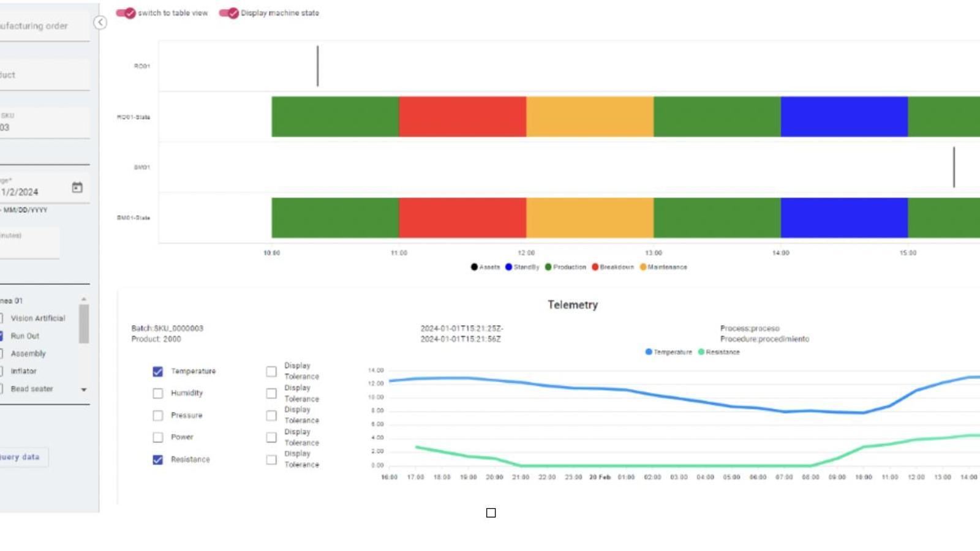Viewport: 980px width, 551px height.
Task: Enable the Humidity telemetry checkbox
Action: tap(158, 394)
